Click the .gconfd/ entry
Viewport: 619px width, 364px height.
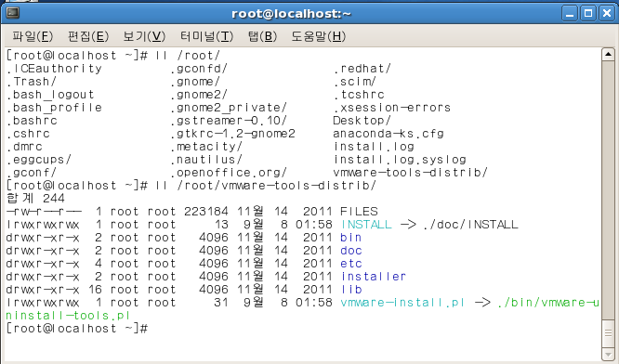(199, 69)
